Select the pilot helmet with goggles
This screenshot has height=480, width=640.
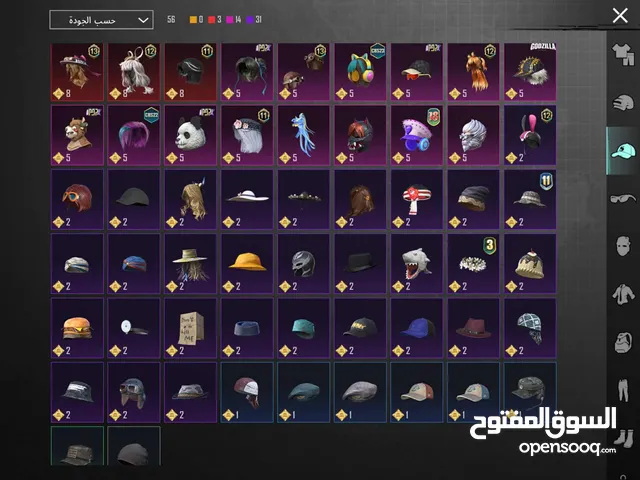[x=134, y=392]
